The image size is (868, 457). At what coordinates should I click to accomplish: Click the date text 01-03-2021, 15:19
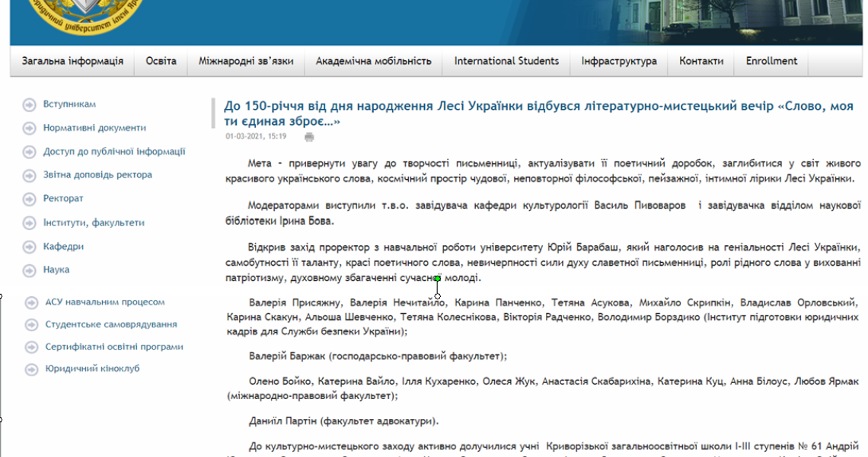coord(256,136)
